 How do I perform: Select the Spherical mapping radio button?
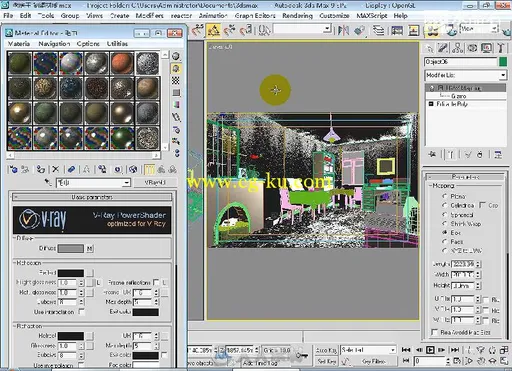click(444, 214)
